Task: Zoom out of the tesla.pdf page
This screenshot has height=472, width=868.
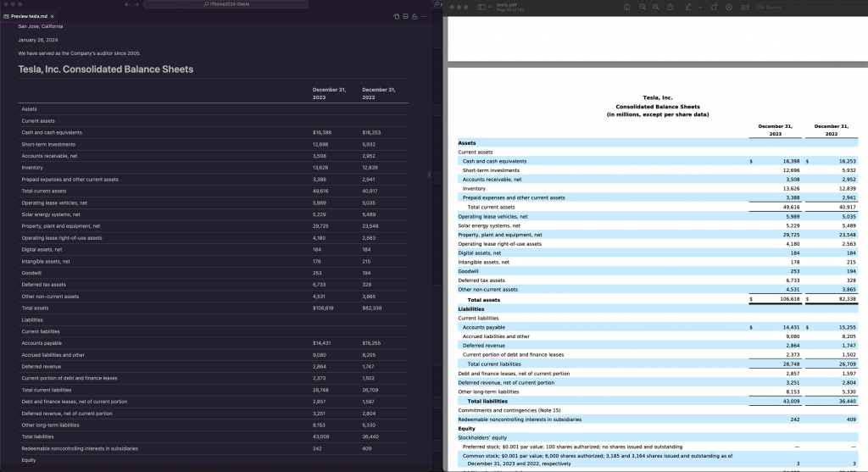Action: (643, 7)
